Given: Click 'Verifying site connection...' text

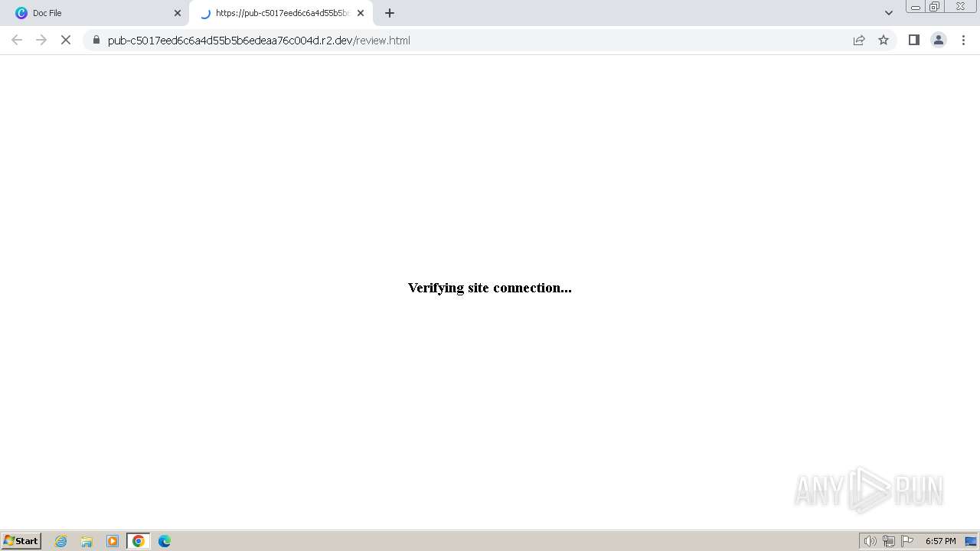Looking at the screenshot, I should (x=490, y=288).
